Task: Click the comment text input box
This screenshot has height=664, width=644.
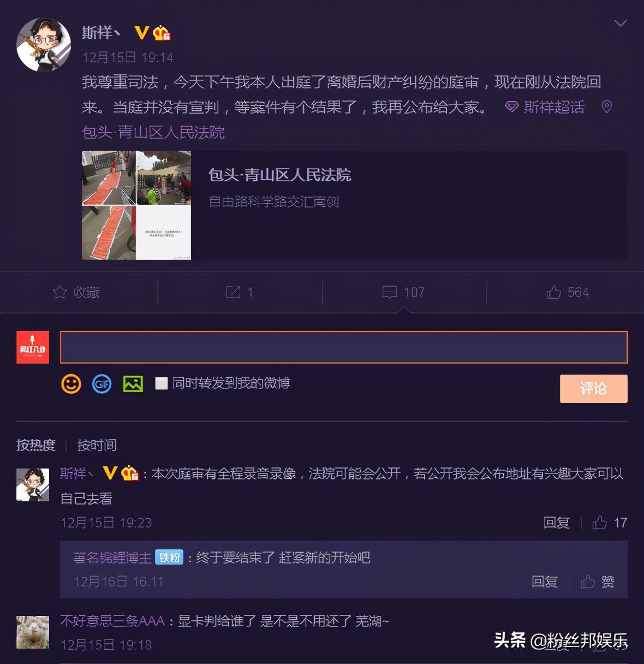Action: tap(344, 347)
